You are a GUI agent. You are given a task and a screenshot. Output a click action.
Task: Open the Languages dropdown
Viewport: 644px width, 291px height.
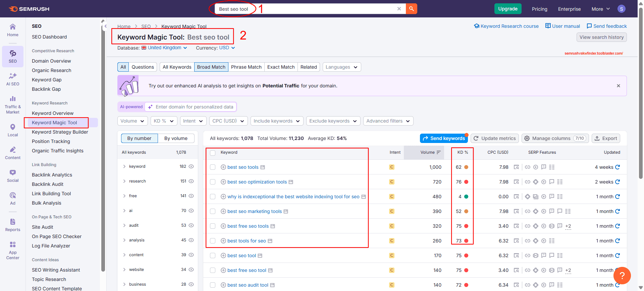coord(342,67)
